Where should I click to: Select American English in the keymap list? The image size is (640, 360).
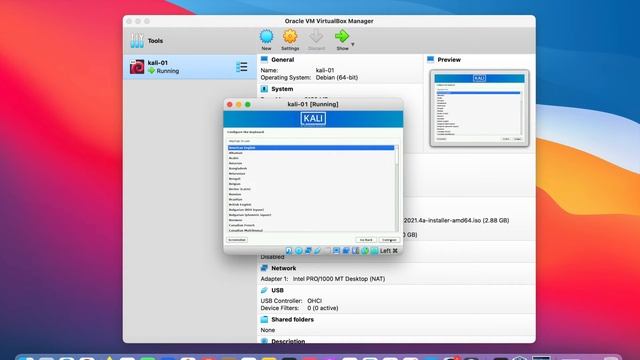pos(311,148)
